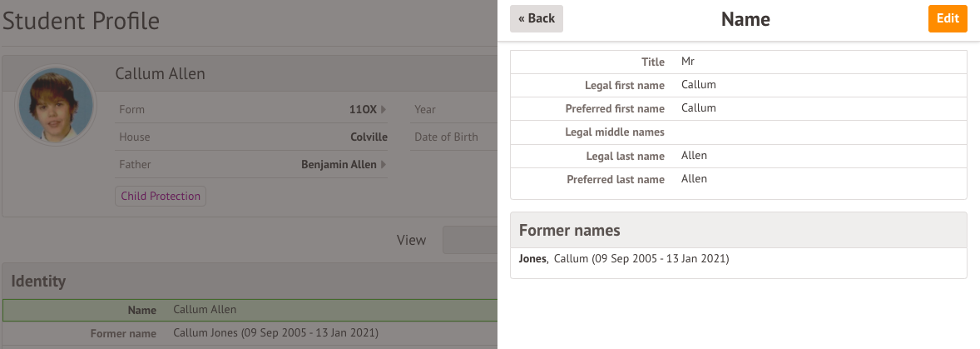Select the Former name row under Identity
This screenshot has width=980, height=349.
coord(250,334)
